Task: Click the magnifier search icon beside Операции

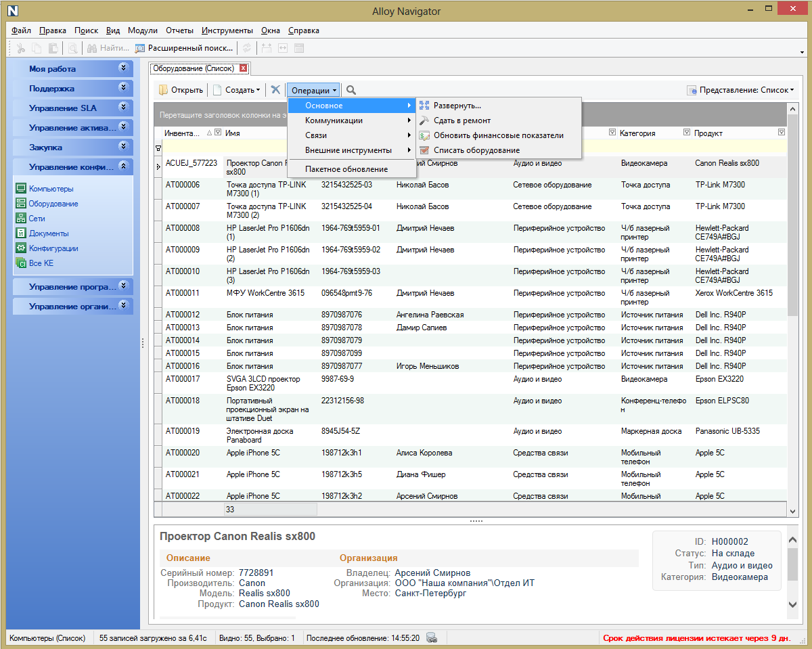Action: [351, 90]
